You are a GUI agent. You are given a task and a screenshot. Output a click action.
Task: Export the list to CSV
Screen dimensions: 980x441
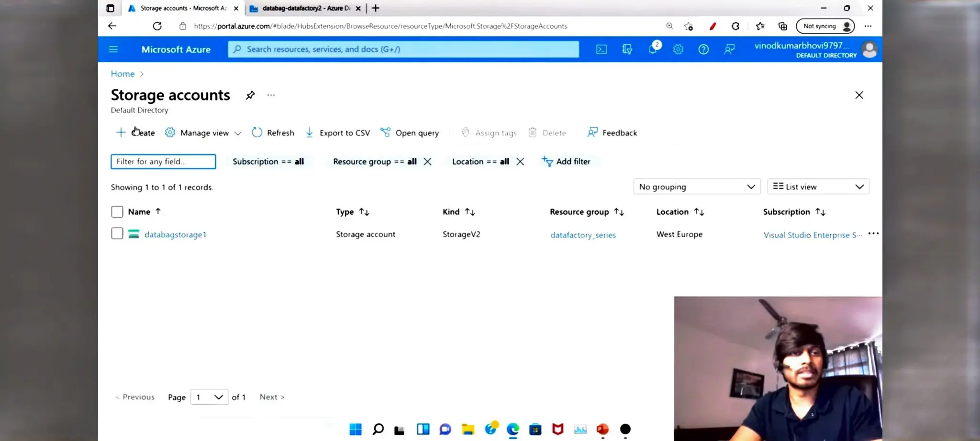coord(337,132)
